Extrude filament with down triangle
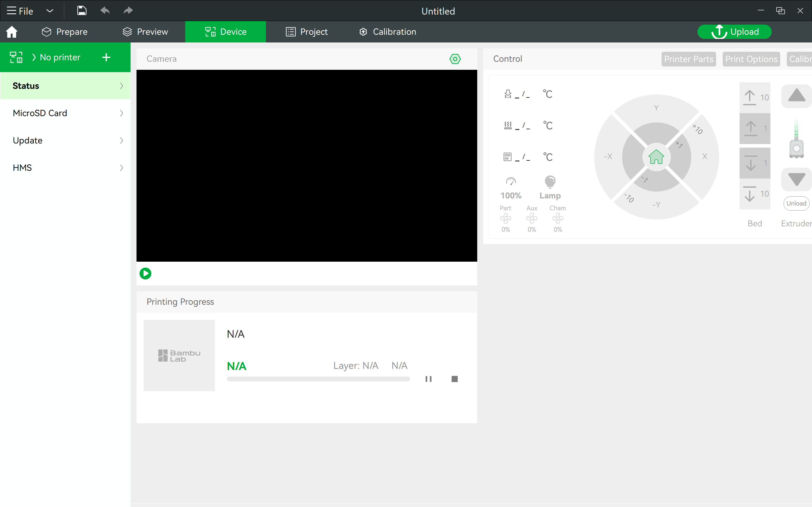This screenshot has height=507, width=812. point(797,179)
